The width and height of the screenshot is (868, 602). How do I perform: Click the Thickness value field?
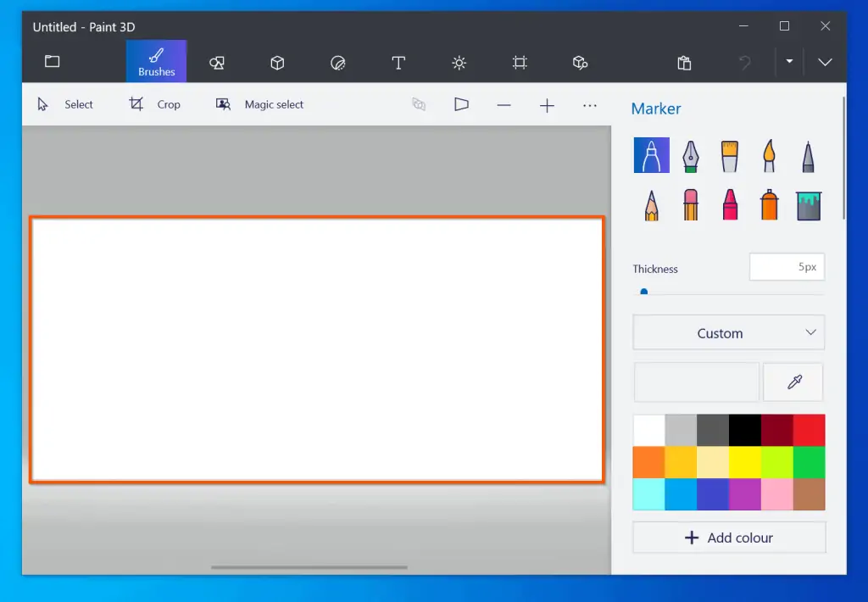click(x=787, y=267)
